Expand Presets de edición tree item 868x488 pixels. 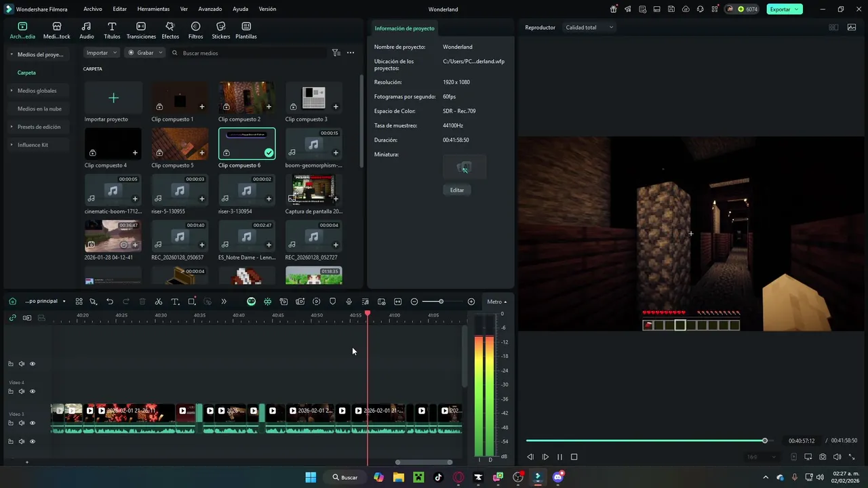pyautogui.click(x=11, y=127)
